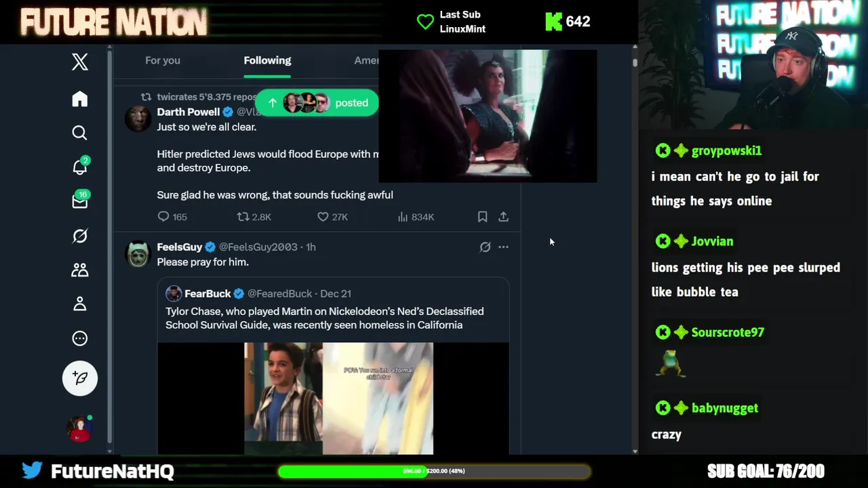The height and width of the screenshot is (488, 868).
Task: Click chat username babynugget
Action: tap(724, 408)
